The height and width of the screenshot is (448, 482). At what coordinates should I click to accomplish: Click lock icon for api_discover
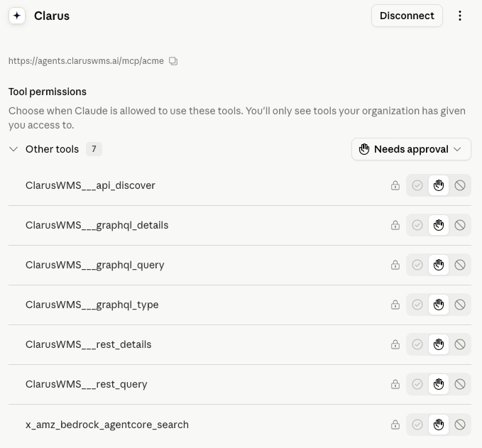coord(395,185)
